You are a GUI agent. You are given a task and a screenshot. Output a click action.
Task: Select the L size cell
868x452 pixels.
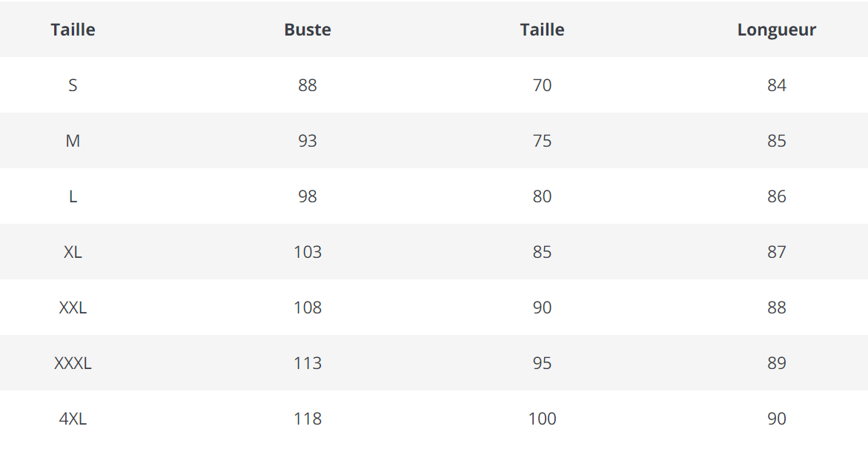click(73, 196)
